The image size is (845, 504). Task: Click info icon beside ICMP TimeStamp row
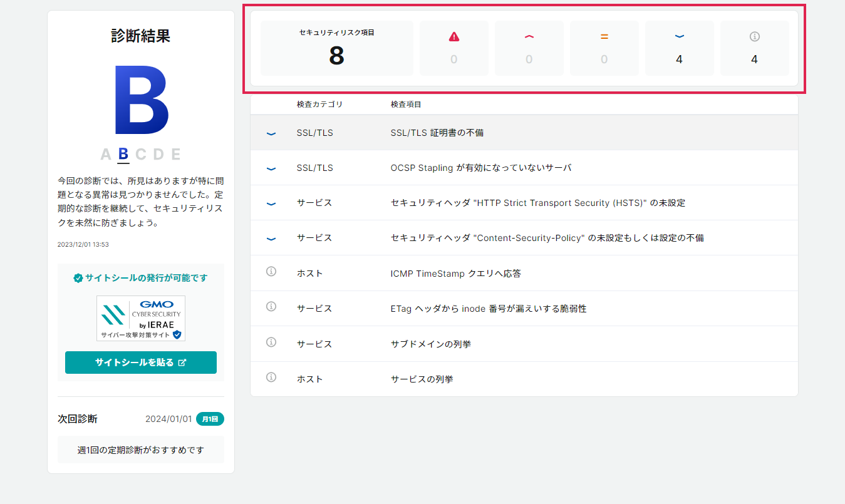(x=271, y=272)
